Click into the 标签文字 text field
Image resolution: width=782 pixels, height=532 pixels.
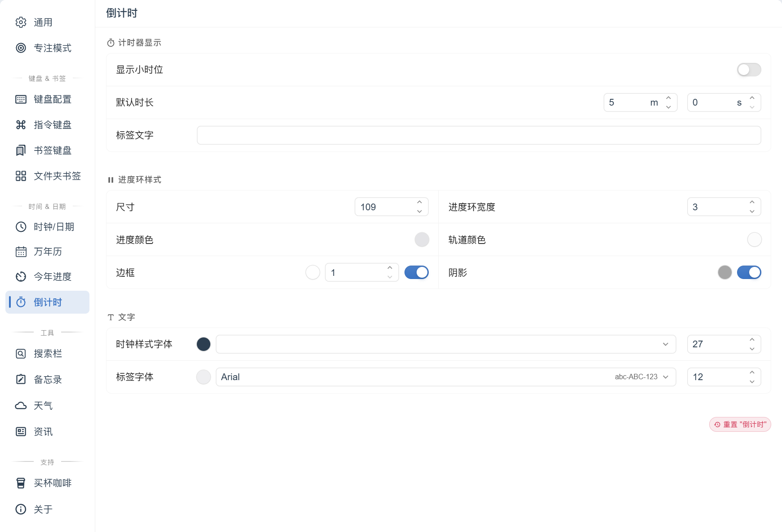pyautogui.click(x=479, y=135)
